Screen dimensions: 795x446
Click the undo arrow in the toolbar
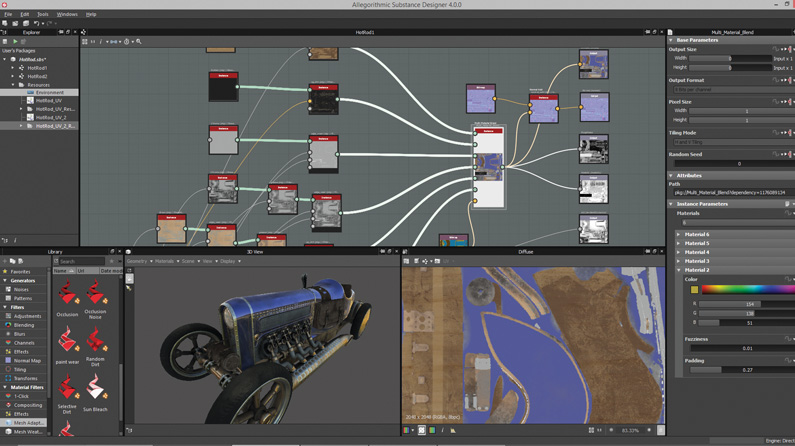pyautogui.click(x=36, y=23)
